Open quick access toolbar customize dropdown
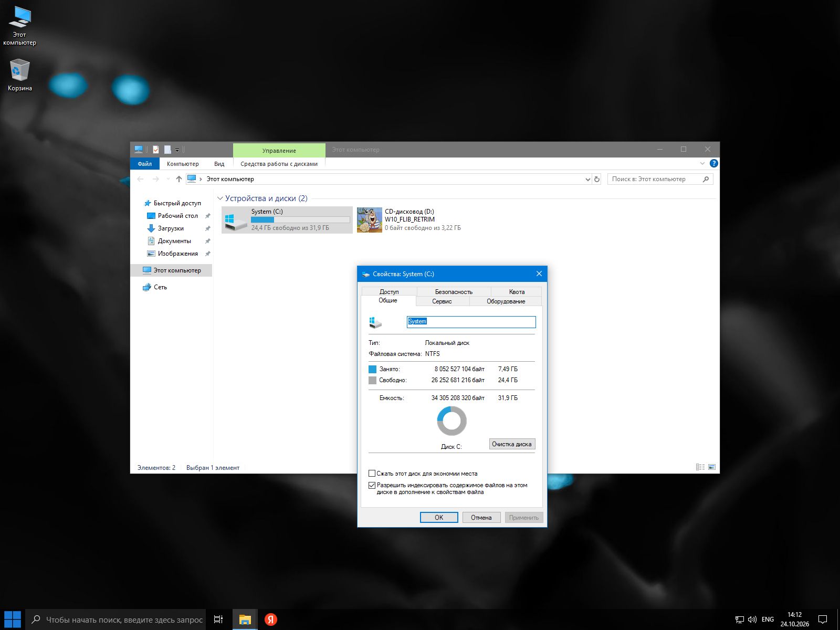840x630 pixels. pos(177,150)
